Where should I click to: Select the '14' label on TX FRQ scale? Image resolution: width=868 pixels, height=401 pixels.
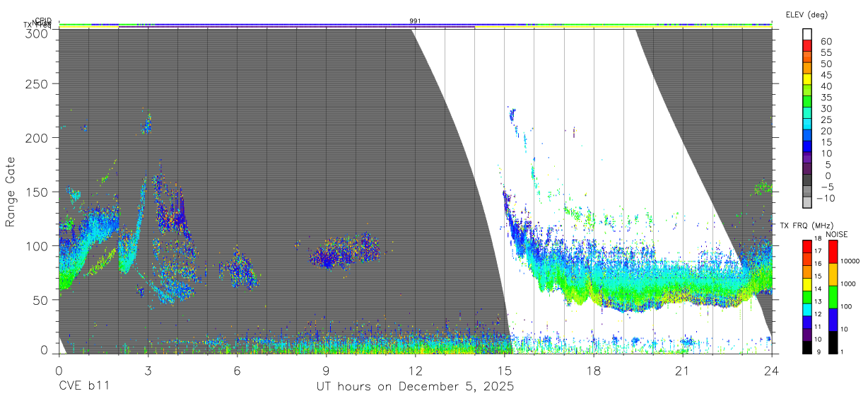click(x=818, y=289)
